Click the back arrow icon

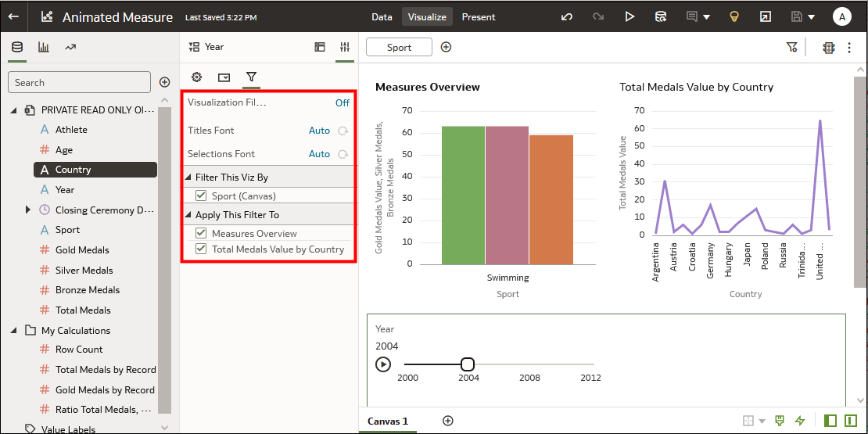pyautogui.click(x=13, y=16)
